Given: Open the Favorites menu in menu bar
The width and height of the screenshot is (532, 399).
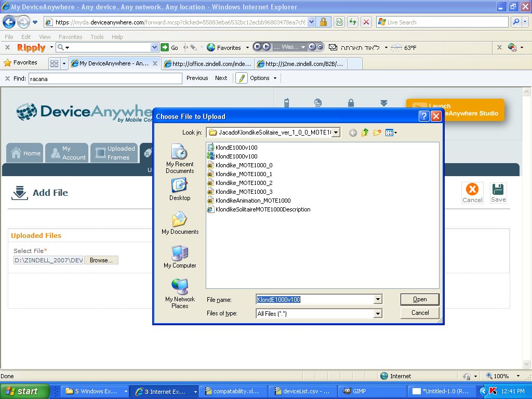Looking at the screenshot, I should tap(70, 37).
